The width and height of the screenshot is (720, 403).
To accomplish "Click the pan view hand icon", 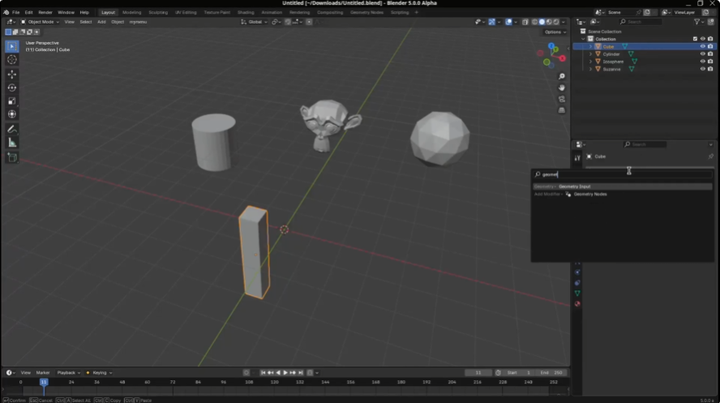I will pyautogui.click(x=562, y=88).
